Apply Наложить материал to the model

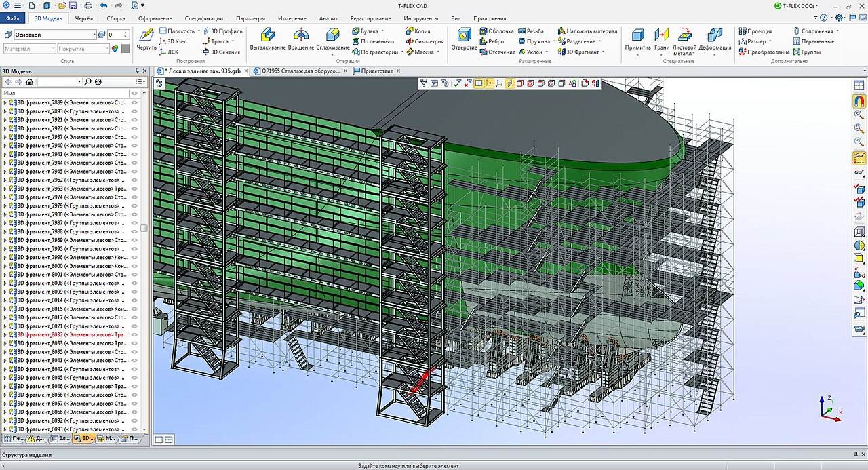pos(588,31)
